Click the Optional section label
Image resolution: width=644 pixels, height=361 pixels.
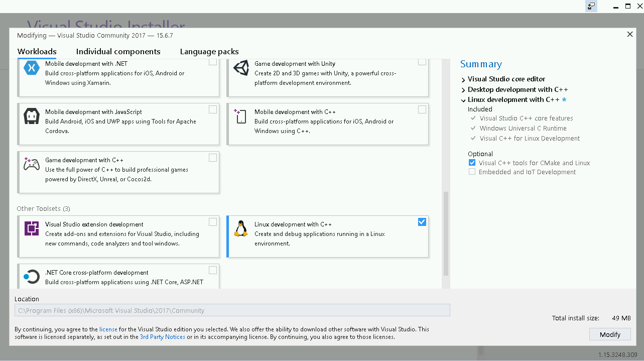tap(480, 154)
